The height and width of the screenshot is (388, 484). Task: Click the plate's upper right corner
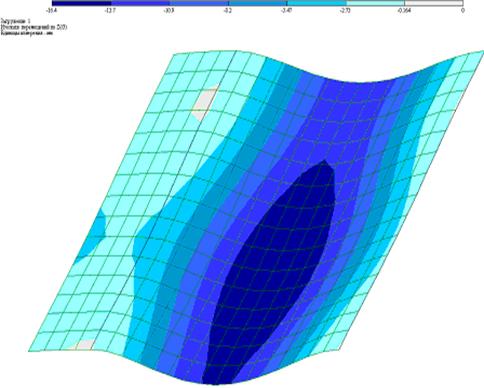(482, 52)
